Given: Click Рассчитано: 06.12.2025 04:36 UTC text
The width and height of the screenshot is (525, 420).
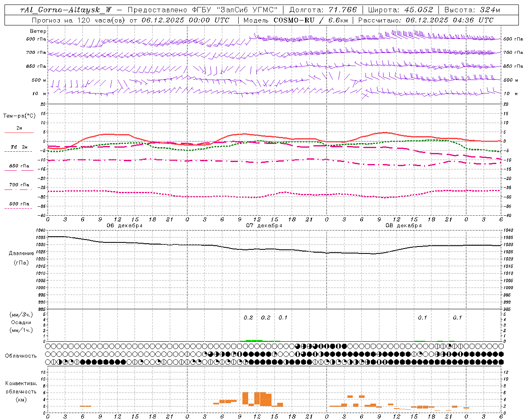Looking at the screenshot, I should click(x=426, y=20).
